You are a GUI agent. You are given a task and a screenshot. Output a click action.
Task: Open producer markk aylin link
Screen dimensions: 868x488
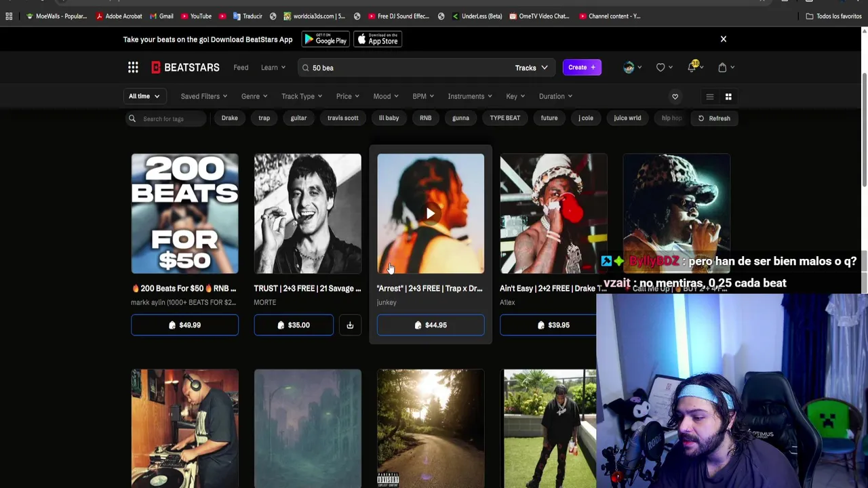[x=183, y=302]
